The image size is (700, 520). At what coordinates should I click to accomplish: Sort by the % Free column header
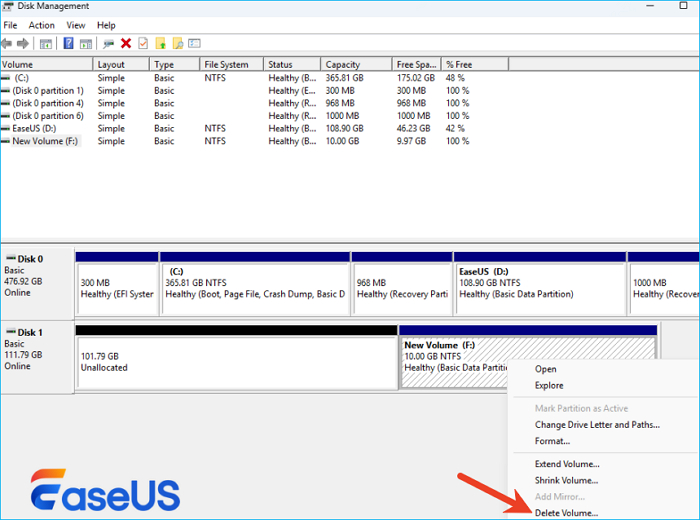(x=475, y=64)
